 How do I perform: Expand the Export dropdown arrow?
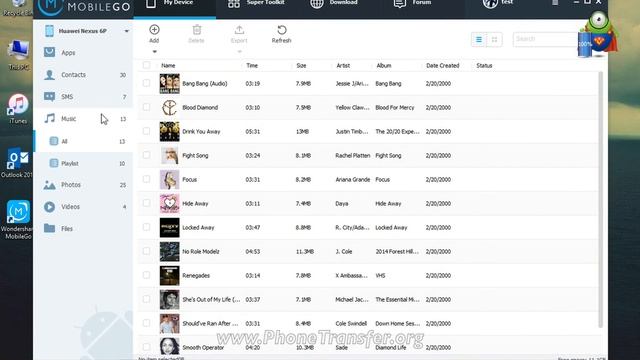tap(239, 52)
